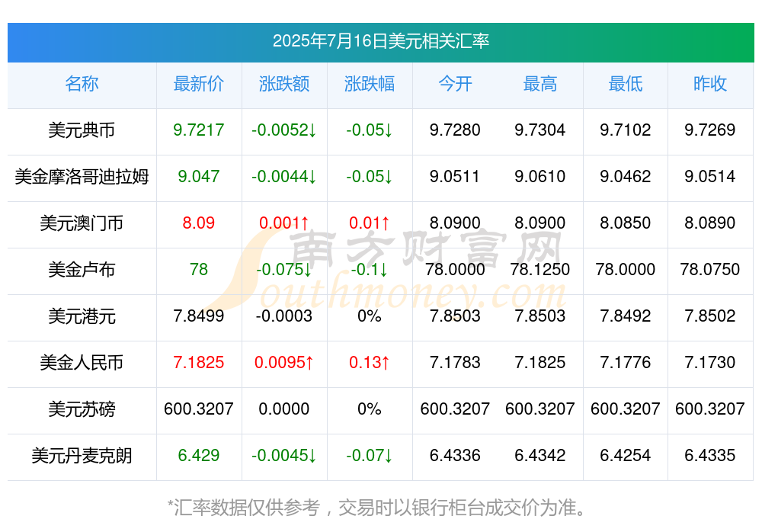Click latest price 9.047
The width and height of the screenshot is (762, 532).
[x=199, y=176]
